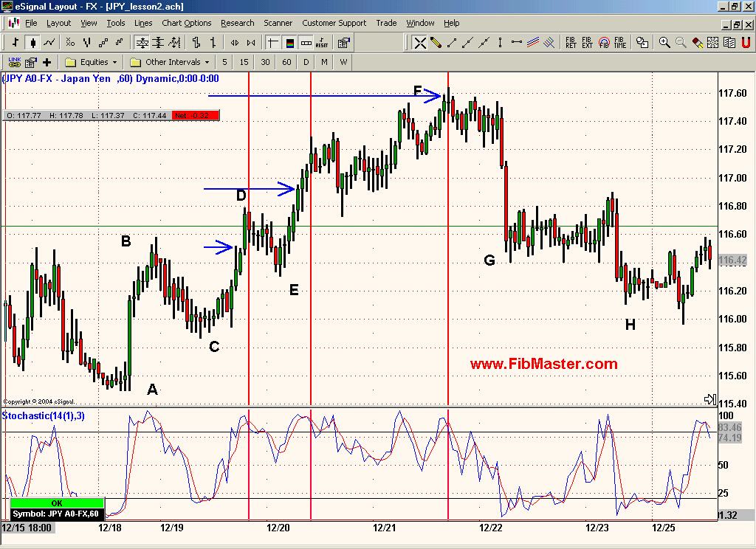The height and width of the screenshot is (549, 756).
Task: Select the vertical line tool
Action: [500, 43]
